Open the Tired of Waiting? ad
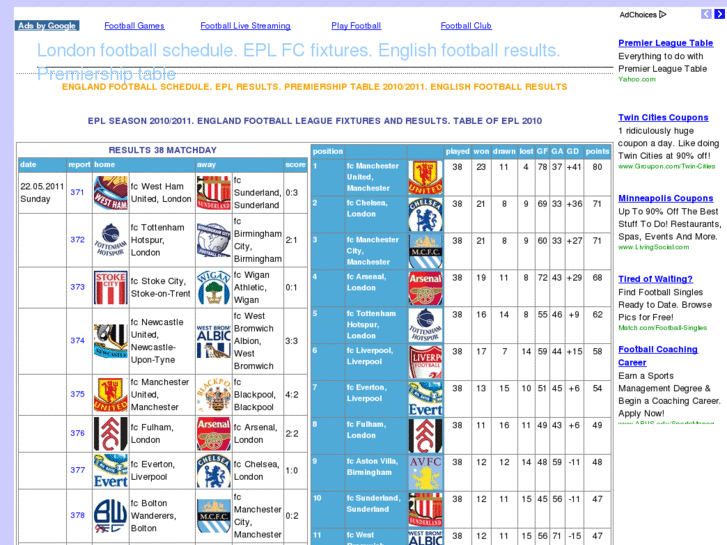Viewport: 727px width, 545px height. click(x=655, y=279)
